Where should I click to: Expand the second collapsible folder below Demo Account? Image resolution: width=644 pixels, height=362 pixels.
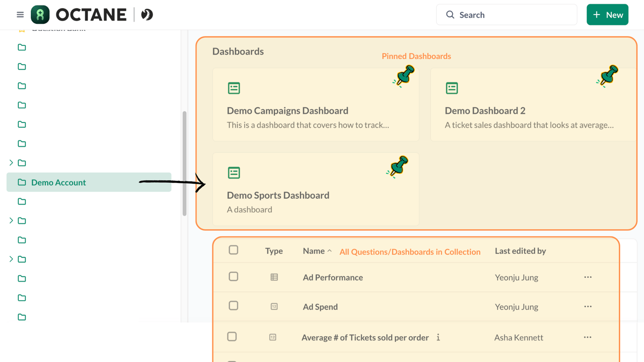click(11, 259)
